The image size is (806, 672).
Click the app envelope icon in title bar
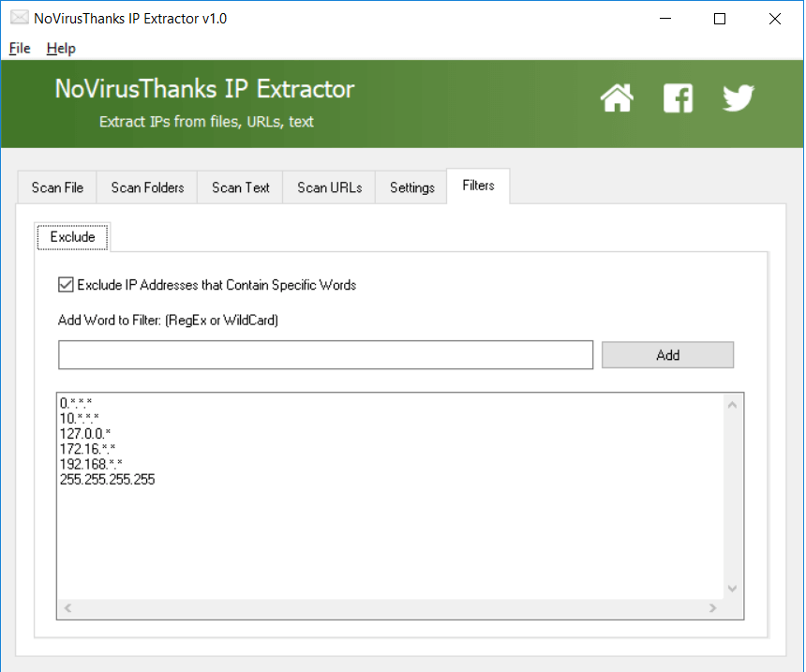20,18
